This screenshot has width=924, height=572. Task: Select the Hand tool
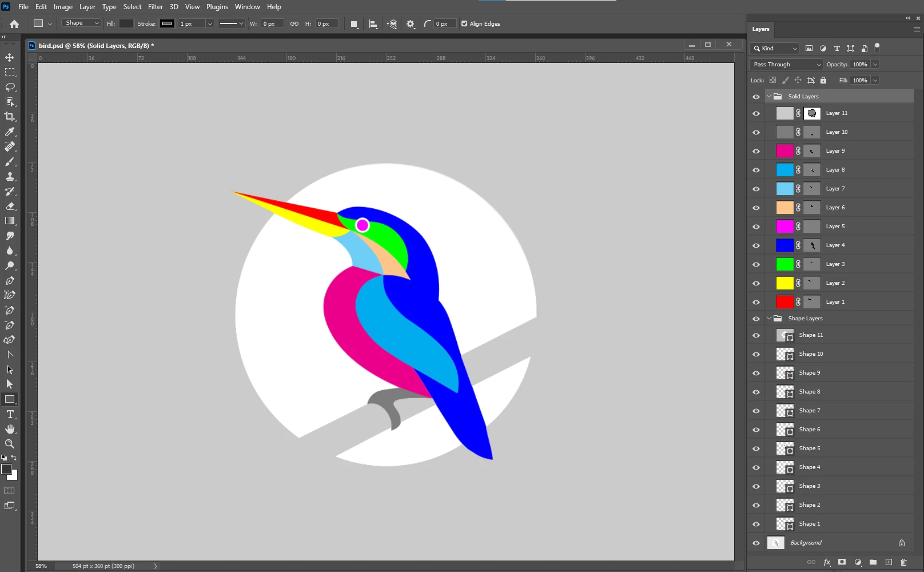[x=10, y=429]
